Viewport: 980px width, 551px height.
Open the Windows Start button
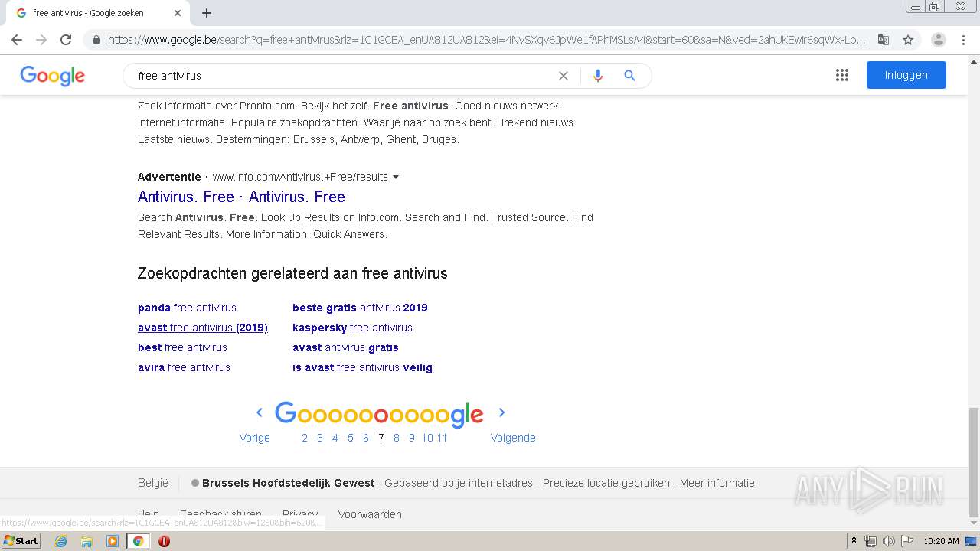pos(21,541)
